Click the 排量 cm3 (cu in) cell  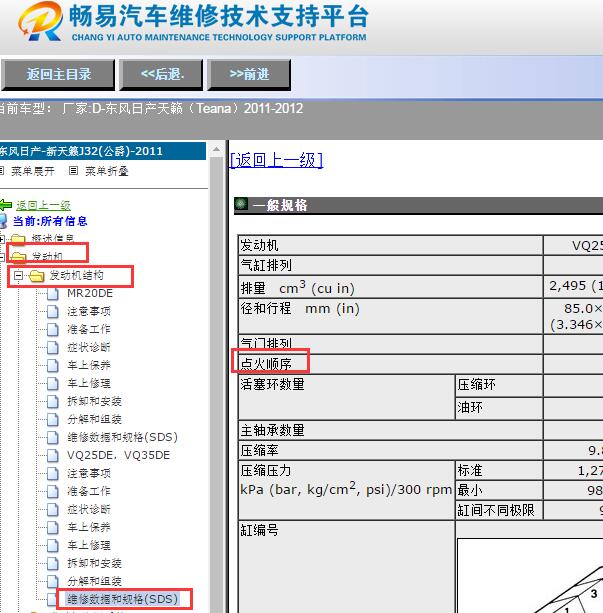[390, 287]
